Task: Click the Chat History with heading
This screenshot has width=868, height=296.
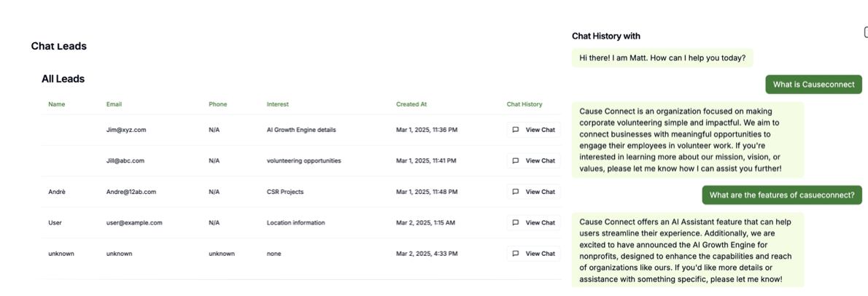Action: 606,36
